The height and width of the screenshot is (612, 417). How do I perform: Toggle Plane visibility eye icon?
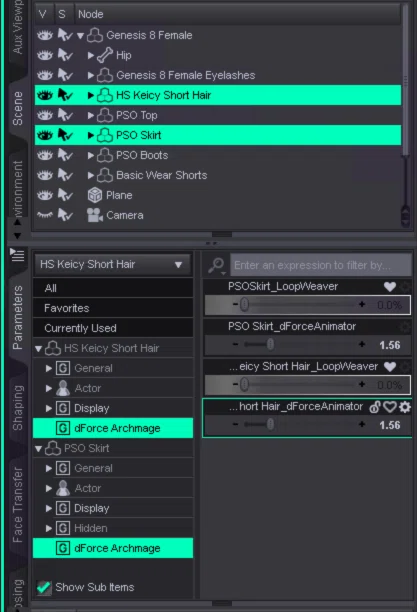(45, 195)
